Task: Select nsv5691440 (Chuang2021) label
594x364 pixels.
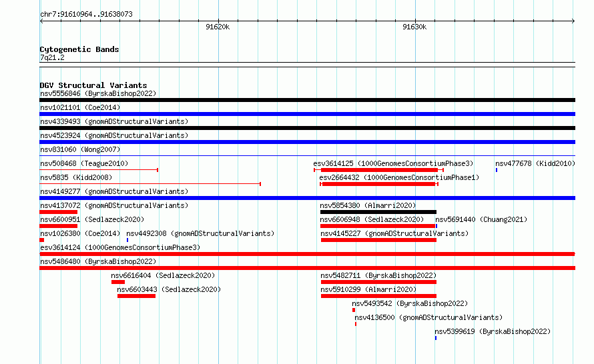Action: [481, 219]
